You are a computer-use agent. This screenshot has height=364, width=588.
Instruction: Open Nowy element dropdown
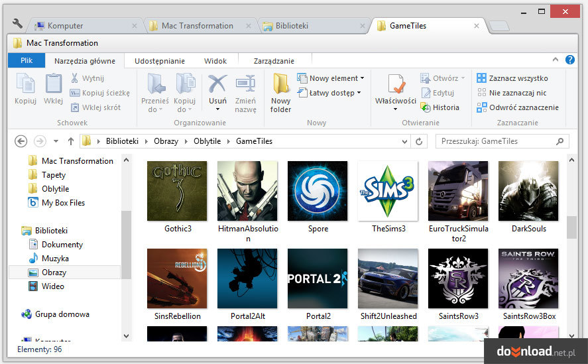pos(362,78)
